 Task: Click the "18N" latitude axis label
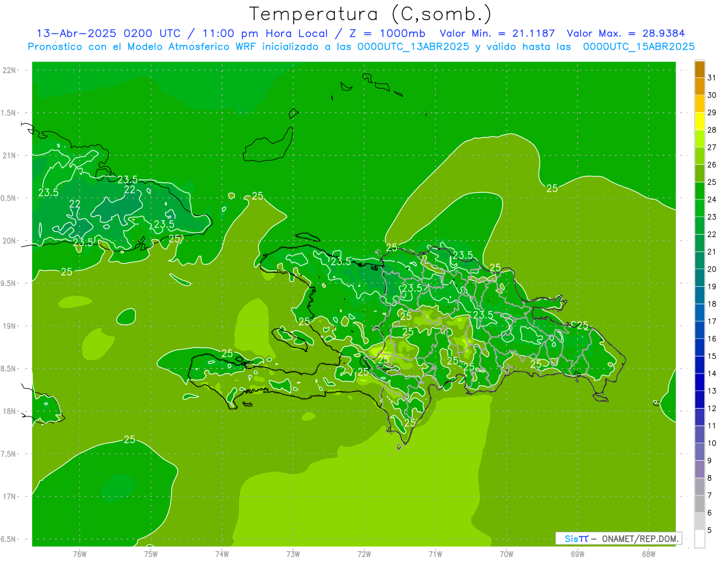coord(9,411)
